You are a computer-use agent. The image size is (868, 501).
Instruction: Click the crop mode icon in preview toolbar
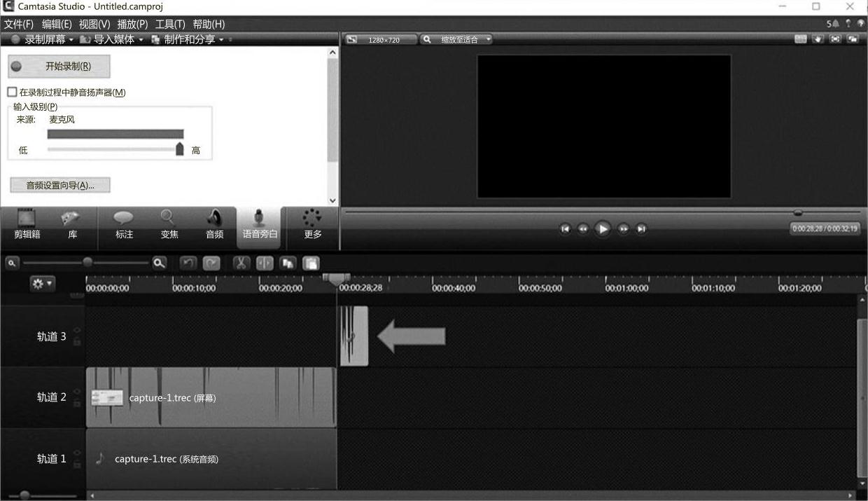801,39
